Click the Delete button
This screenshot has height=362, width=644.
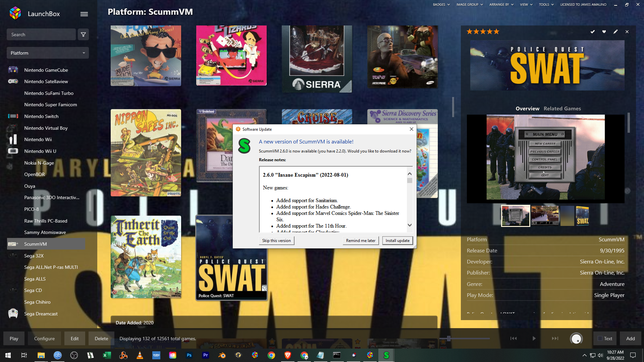(101, 339)
